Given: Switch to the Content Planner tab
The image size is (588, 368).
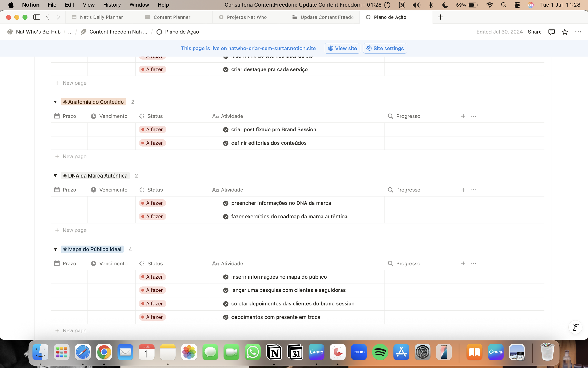Looking at the screenshot, I should pyautogui.click(x=172, y=17).
